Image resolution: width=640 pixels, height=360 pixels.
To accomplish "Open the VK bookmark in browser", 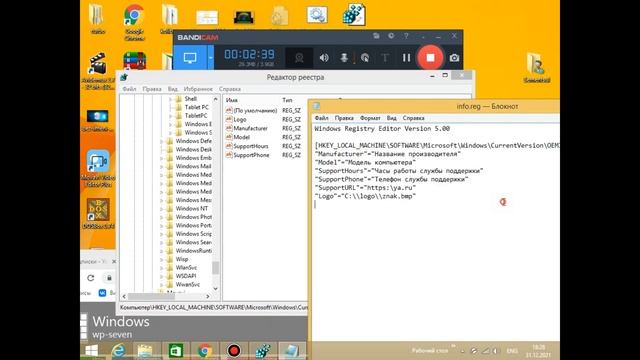I will pyautogui.click(x=102, y=293).
